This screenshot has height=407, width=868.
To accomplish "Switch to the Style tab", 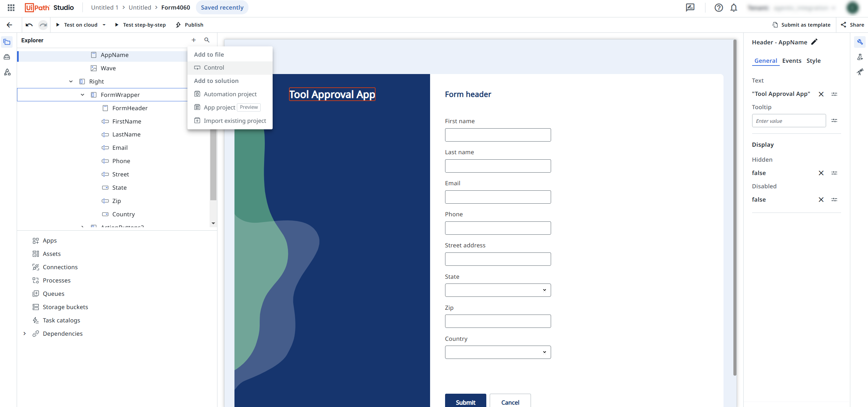I will point(813,61).
